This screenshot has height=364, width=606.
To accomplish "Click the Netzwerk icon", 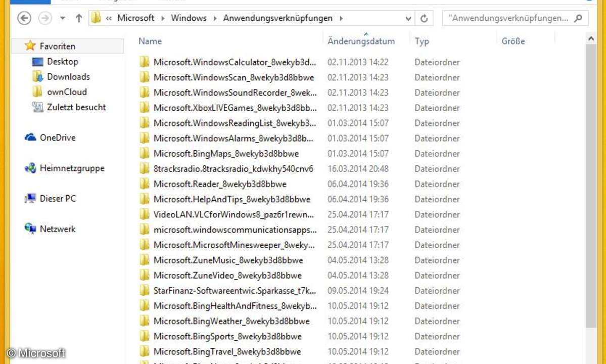I will (x=30, y=229).
